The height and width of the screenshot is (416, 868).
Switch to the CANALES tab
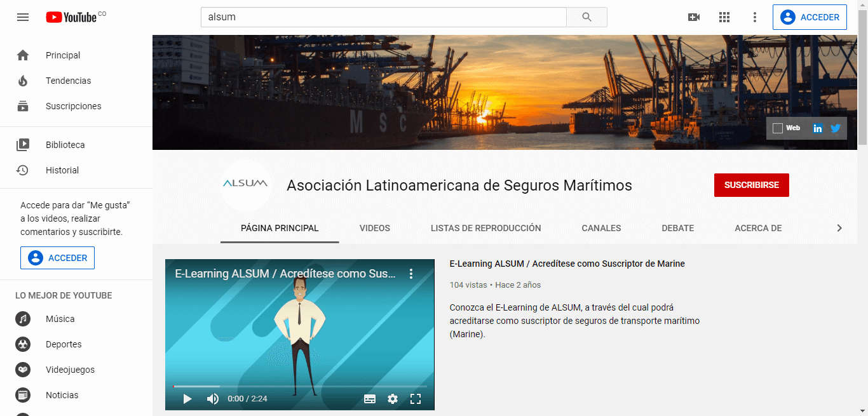tap(602, 228)
